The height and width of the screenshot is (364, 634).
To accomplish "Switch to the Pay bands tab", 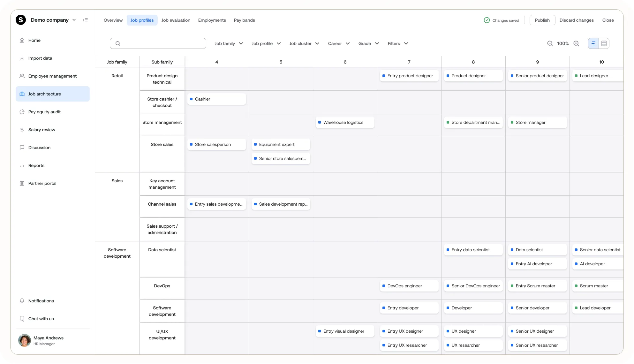I will pyautogui.click(x=244, y=20).
